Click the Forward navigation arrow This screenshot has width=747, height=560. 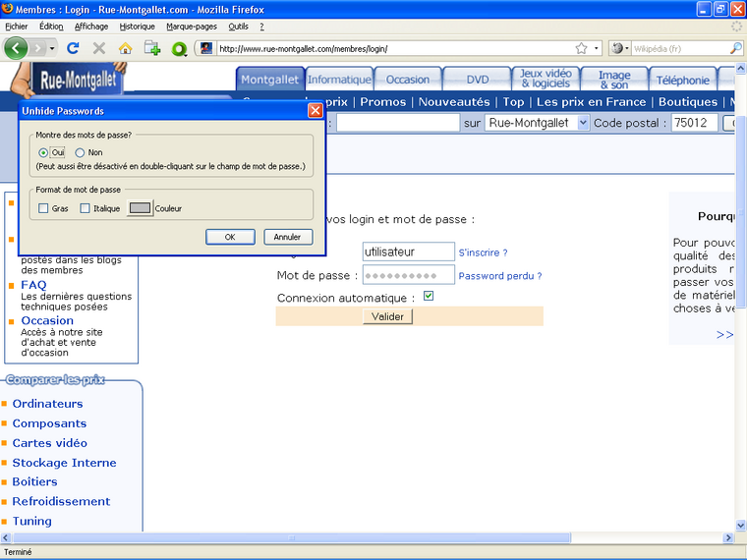pyautogui.click(x=37, y=48)
